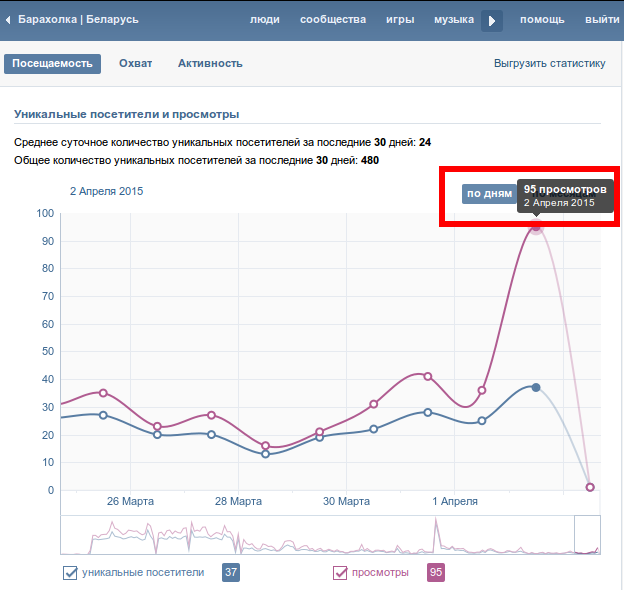
Task: Toggle the уникальные посетители checkbox
Action: (x=70, y=573)
